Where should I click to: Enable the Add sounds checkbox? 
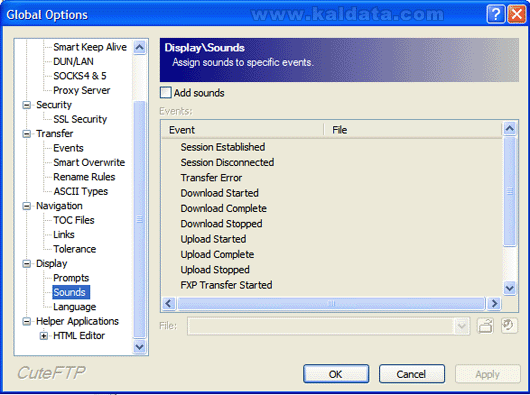[x=166, y=93]
